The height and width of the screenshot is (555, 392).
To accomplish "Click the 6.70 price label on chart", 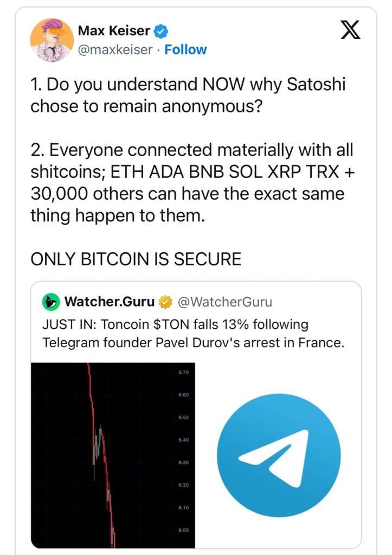I will (183, 372).
